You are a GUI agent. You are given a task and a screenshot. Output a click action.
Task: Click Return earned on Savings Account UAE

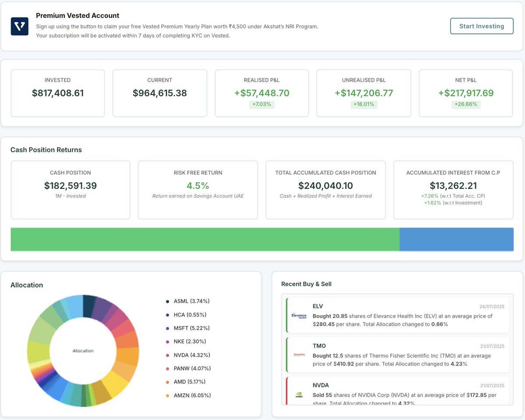(198, 196)
